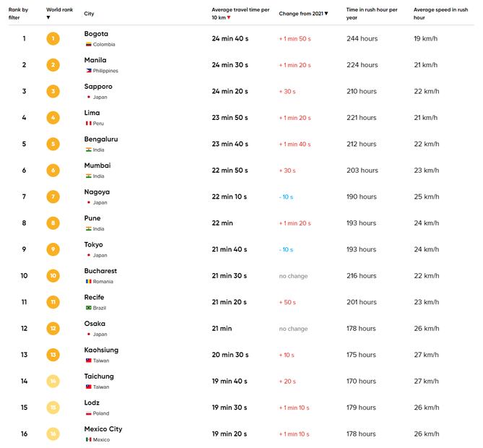The height and width of the screenshot is (448, 483).
Task: Click the Taiwan flag under Kaohsiung
Action: click(x=88, y=361)
